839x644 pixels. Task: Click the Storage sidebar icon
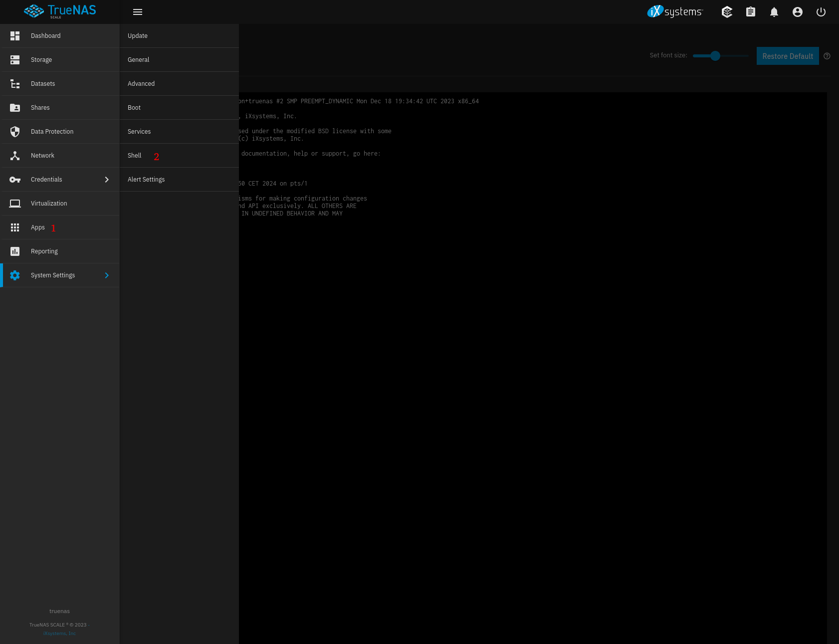15,60
